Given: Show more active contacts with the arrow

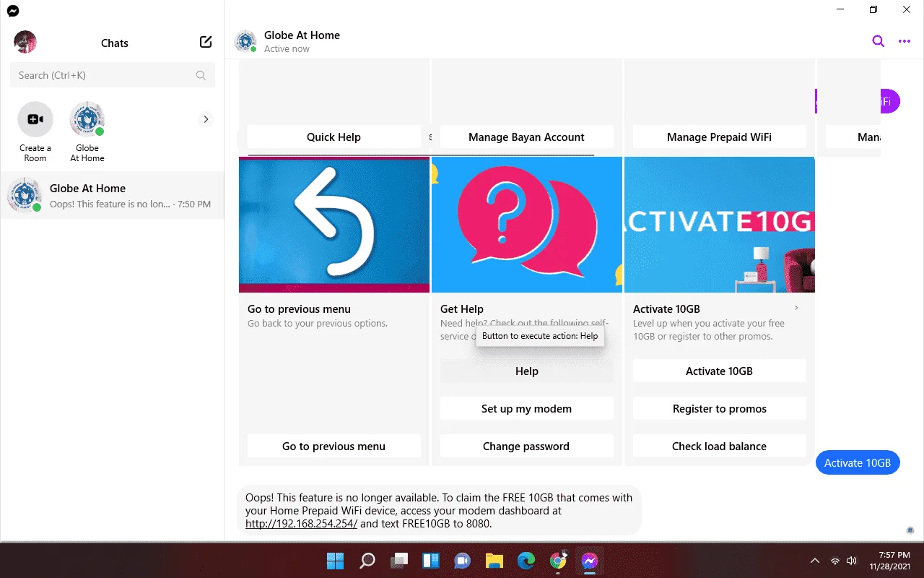Looking at the screenshot, I should (x=206, y=119).
